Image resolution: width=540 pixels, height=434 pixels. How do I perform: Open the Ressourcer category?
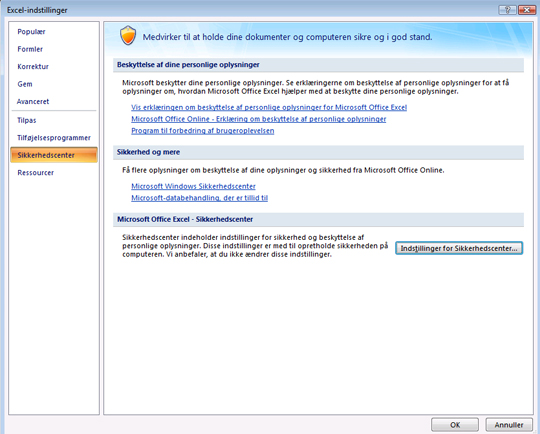[35, 173]
